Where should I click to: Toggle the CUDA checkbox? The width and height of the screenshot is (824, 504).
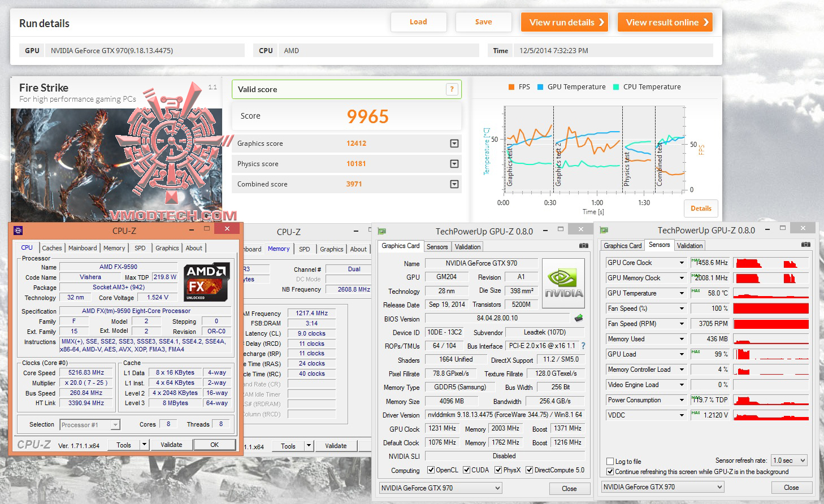coord(467,470)
